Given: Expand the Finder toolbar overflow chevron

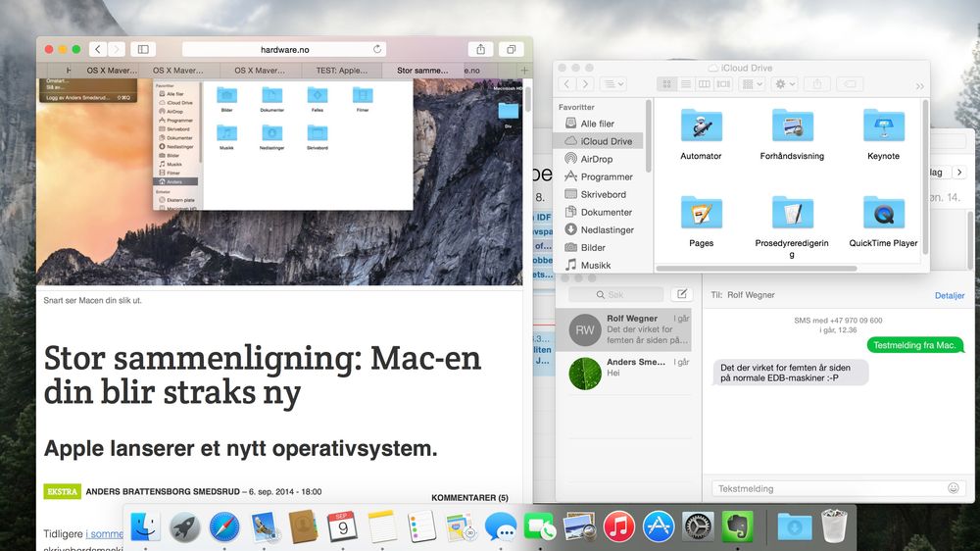Looking at the screenshot, I should (x=920, y=86).
